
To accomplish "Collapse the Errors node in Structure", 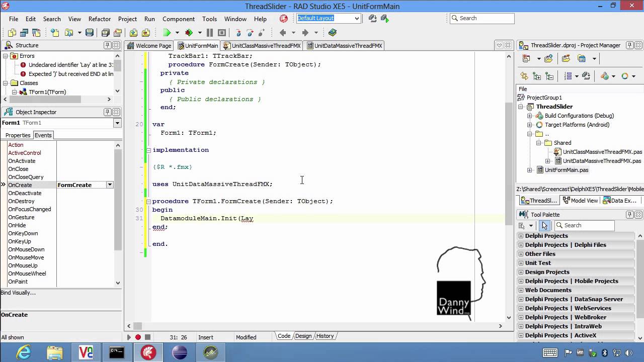I will coord(6,56).
